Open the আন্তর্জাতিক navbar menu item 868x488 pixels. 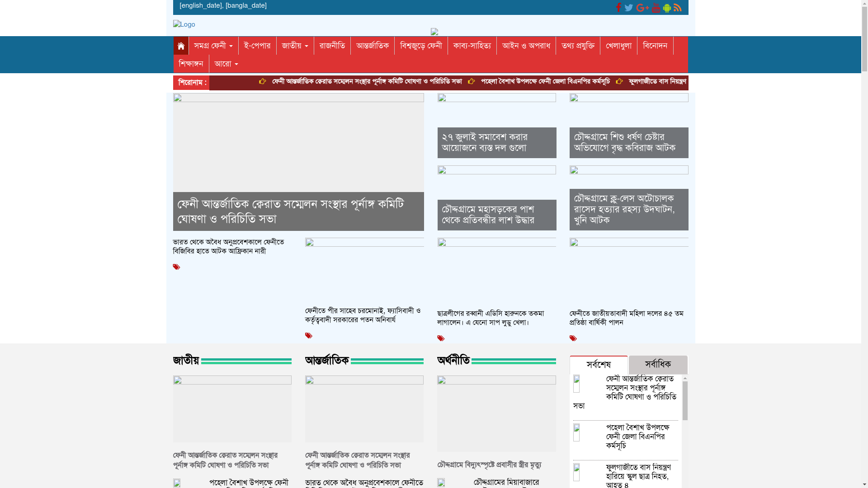(373, 46)
